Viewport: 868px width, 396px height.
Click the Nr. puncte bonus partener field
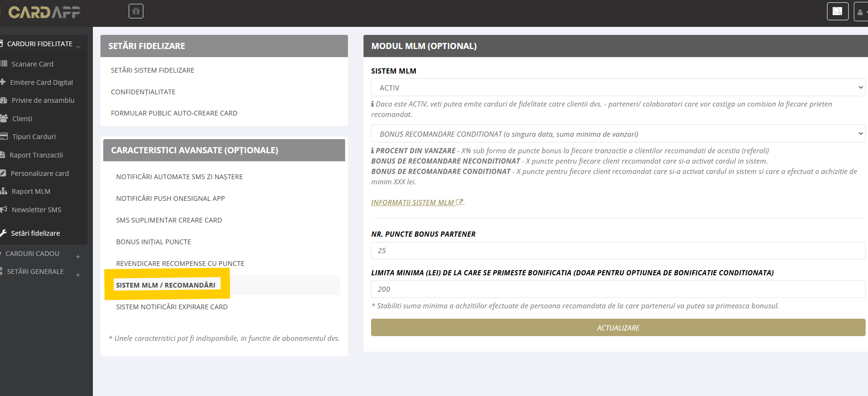(618, 251)
